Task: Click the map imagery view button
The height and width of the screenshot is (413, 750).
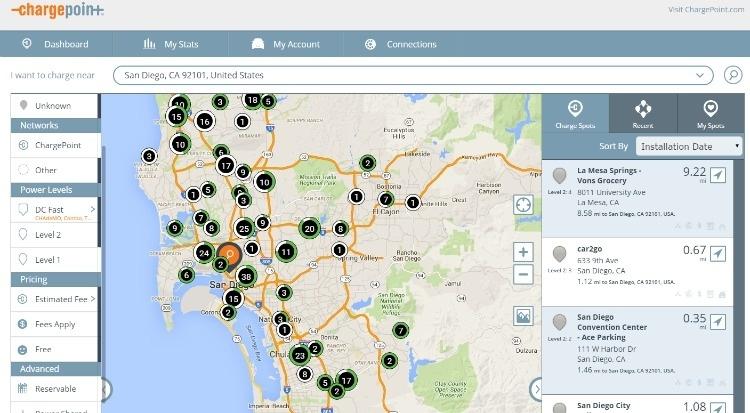Action: click(523, 316)
